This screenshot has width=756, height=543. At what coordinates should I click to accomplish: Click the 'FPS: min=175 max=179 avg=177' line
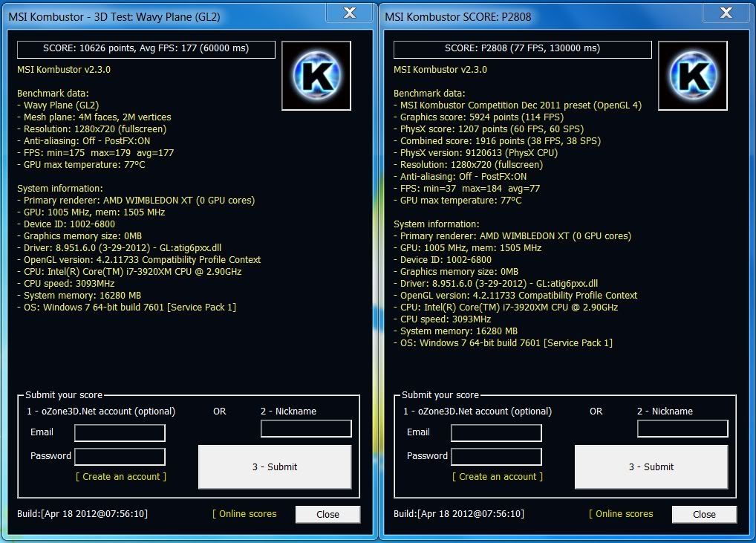point(96,153)
